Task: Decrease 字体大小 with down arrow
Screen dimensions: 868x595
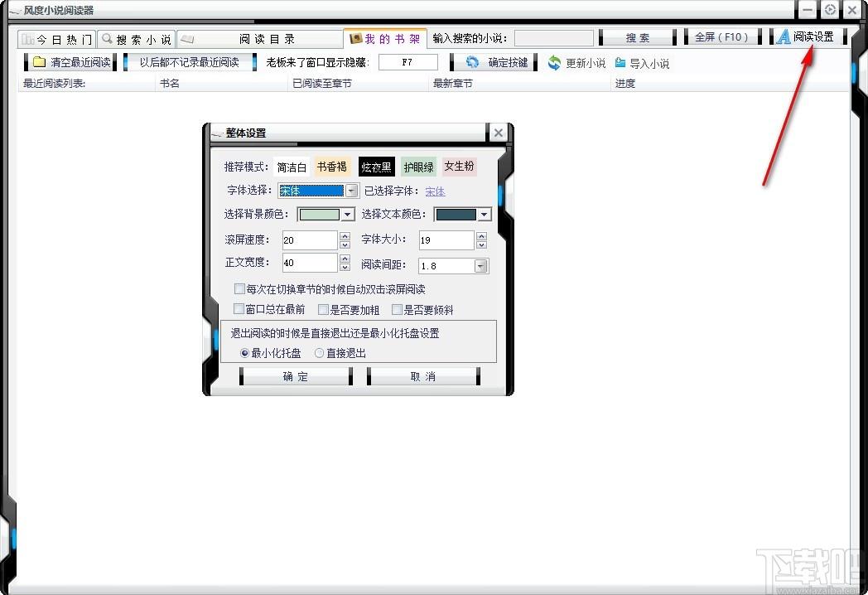Action: tap(481, 244)
